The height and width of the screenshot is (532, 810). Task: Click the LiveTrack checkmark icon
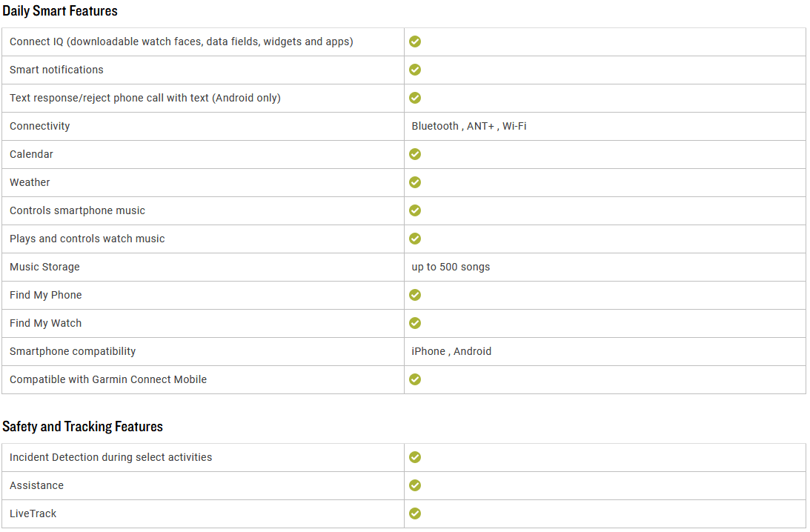point(415,513)
